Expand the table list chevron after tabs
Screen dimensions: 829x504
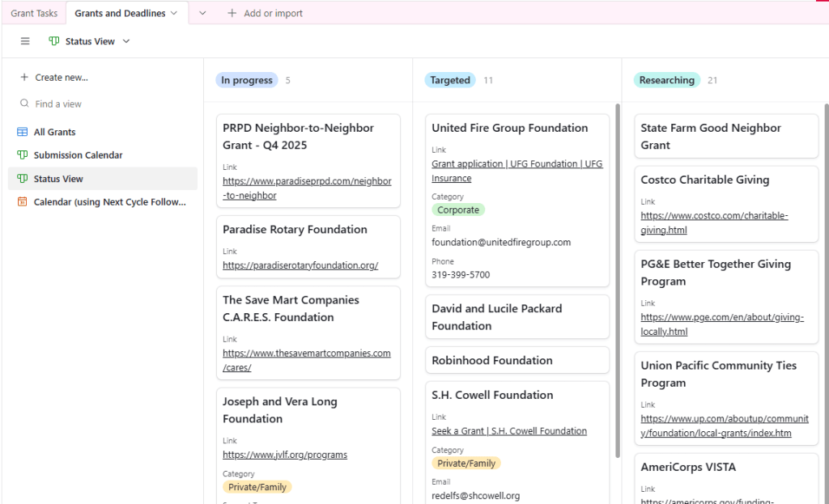point(202,13)
